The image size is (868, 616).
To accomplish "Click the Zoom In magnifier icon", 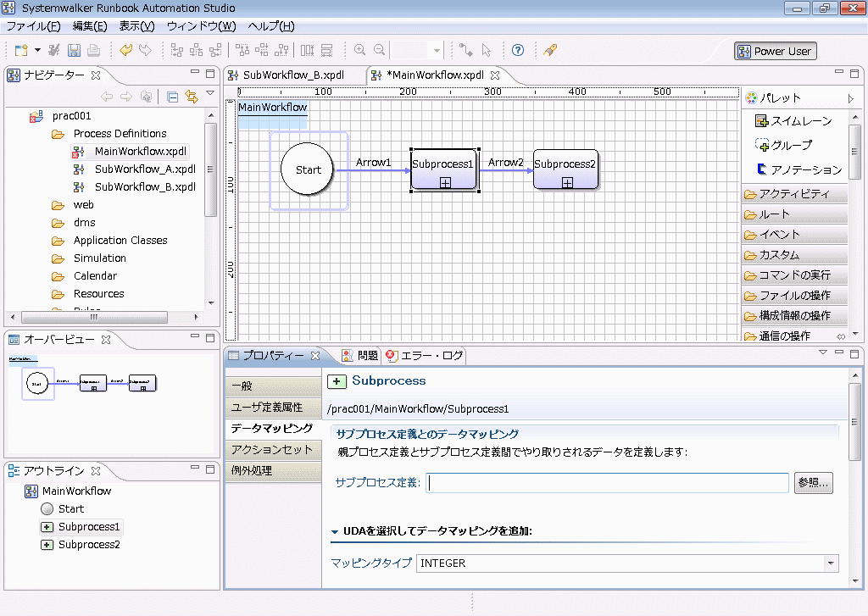I will [359, 50].
